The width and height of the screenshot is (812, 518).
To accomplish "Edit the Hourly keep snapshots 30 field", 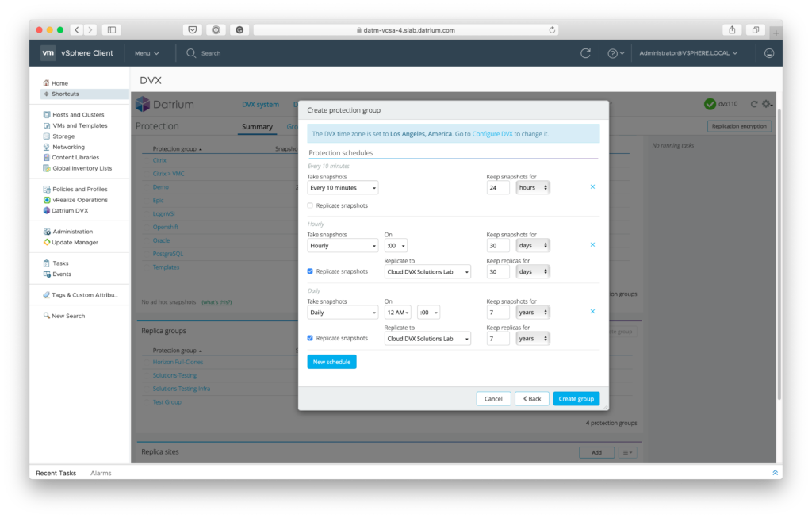I will pos(498,246).
